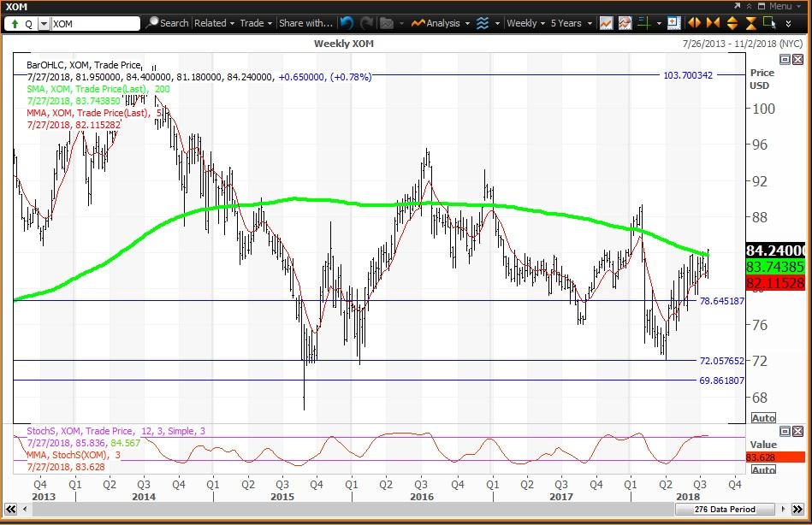Click the blue wave lines icon

pyautogui.click(x=483, y=23)
